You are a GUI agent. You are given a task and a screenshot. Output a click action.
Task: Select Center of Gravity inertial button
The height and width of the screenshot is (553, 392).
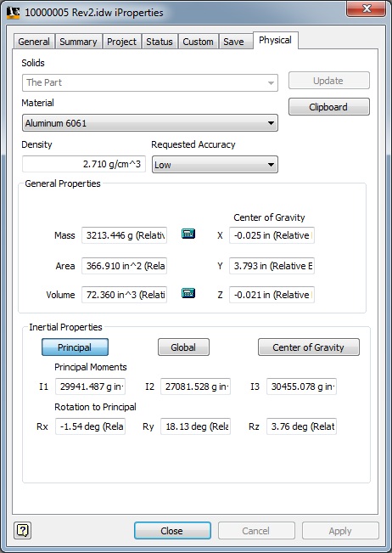309,347
